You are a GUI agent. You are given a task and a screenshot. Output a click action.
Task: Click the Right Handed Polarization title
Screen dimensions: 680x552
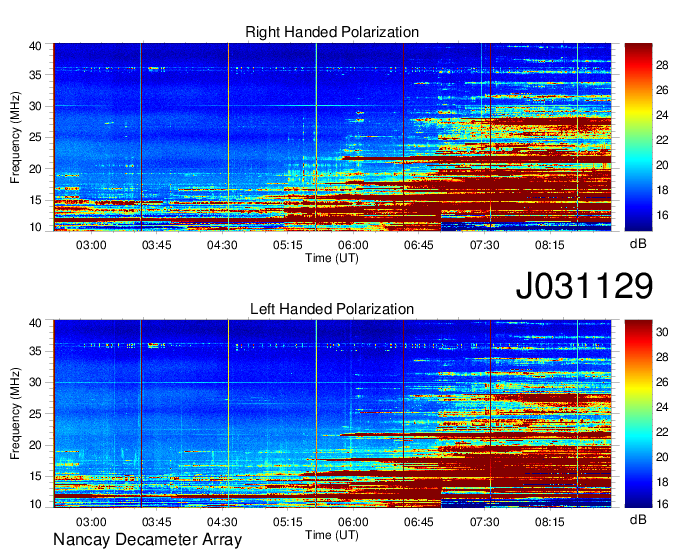tap(332, 32)
